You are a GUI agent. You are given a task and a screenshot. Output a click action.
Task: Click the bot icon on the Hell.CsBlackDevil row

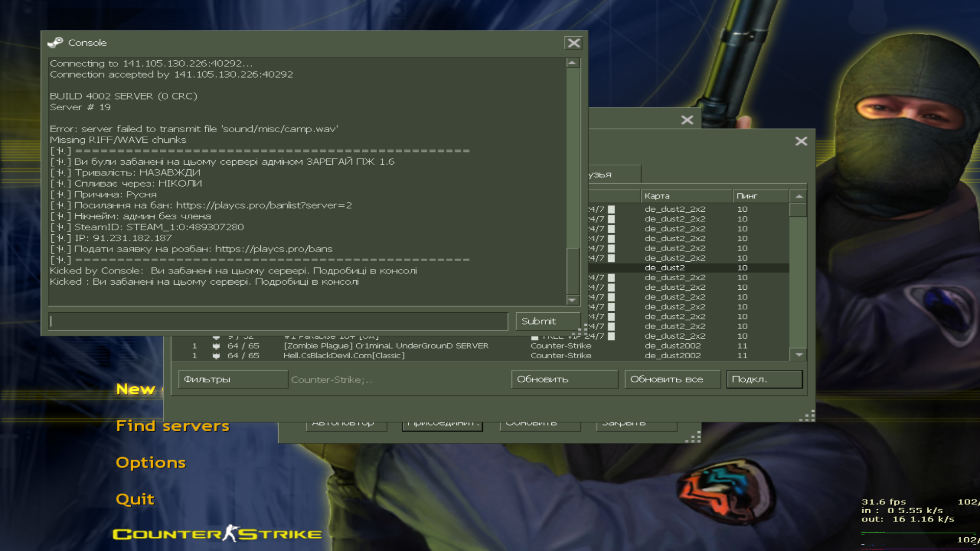pyautogui.click(x=216, y=356)
